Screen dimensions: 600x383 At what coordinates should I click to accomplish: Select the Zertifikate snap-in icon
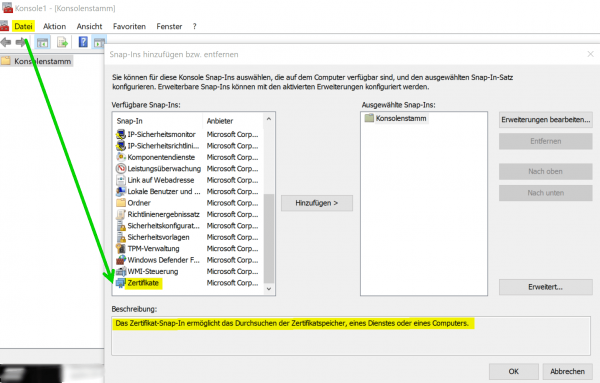tap(121, 283)
